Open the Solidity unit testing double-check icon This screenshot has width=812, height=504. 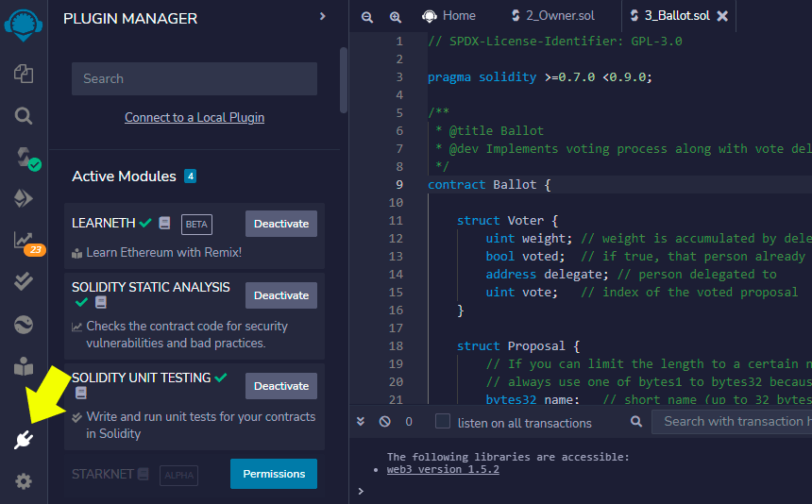(x=24, y=281)
